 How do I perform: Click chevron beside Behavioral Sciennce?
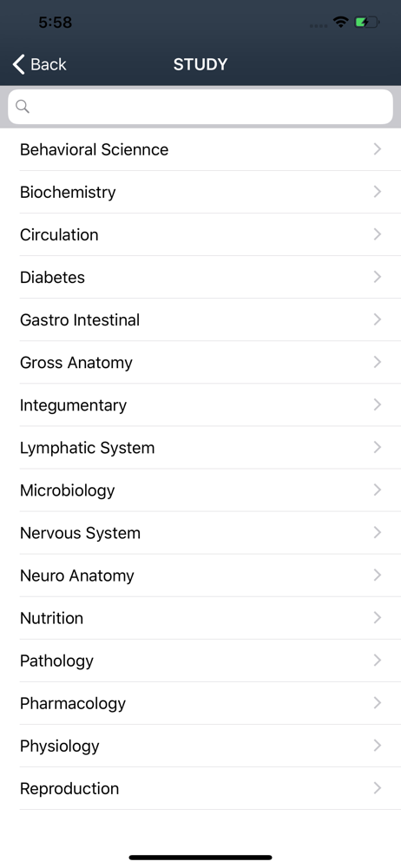378,149
